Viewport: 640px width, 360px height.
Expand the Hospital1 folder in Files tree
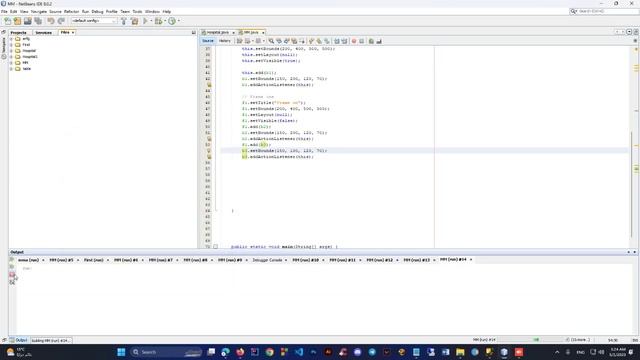11,57
